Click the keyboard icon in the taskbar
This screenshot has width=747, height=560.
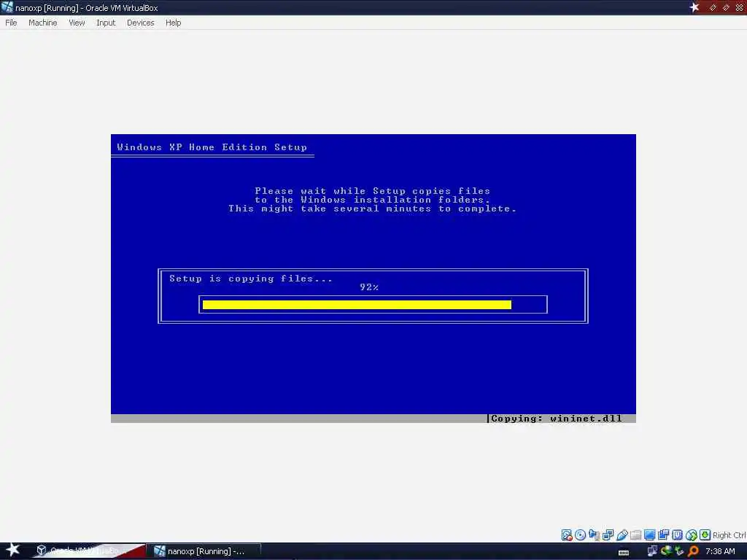point(624,553)
